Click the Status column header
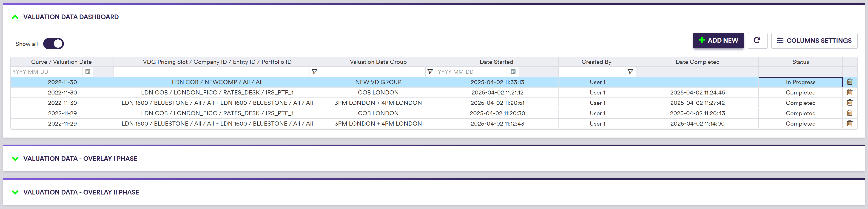Viewport: 868px width, 209px height. pos(800,62)
